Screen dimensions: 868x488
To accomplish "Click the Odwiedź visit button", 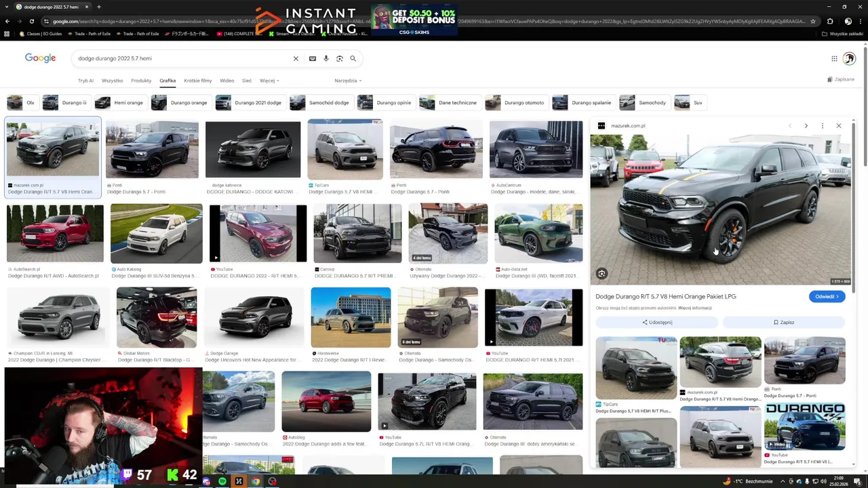I will [827, 296].
